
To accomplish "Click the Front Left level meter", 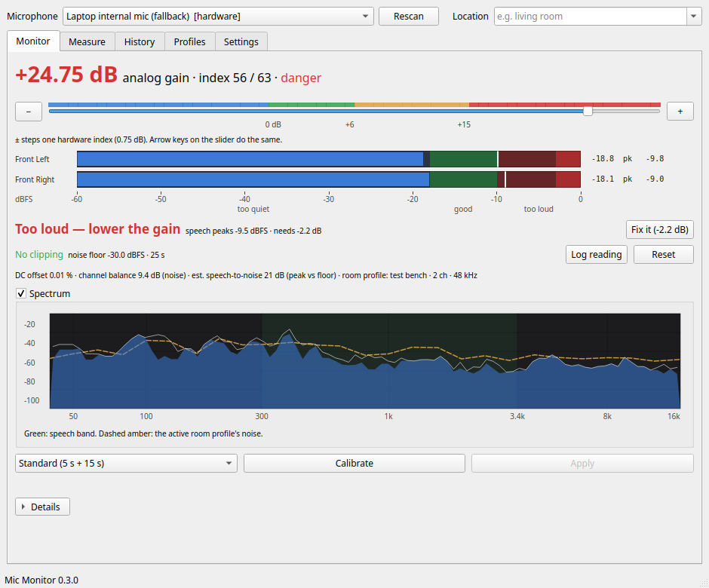I will [x=329, y=159].
